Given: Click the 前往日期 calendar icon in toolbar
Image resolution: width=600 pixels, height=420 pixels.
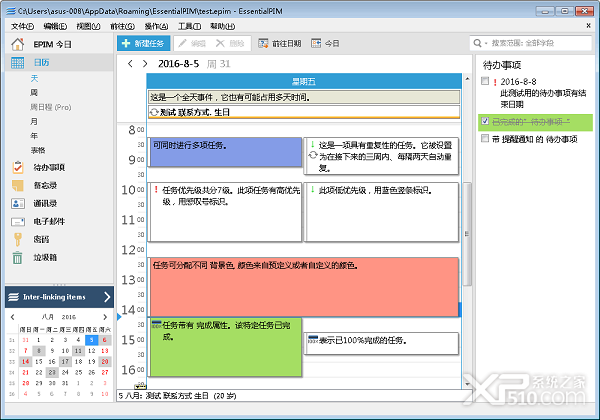Looking at the screenshot, I should (263, 43).
